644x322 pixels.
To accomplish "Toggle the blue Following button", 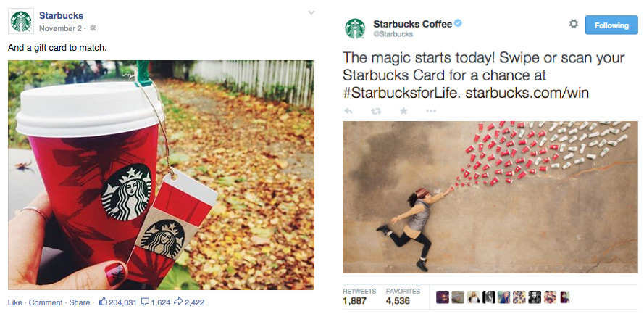I will click(611, 25).
